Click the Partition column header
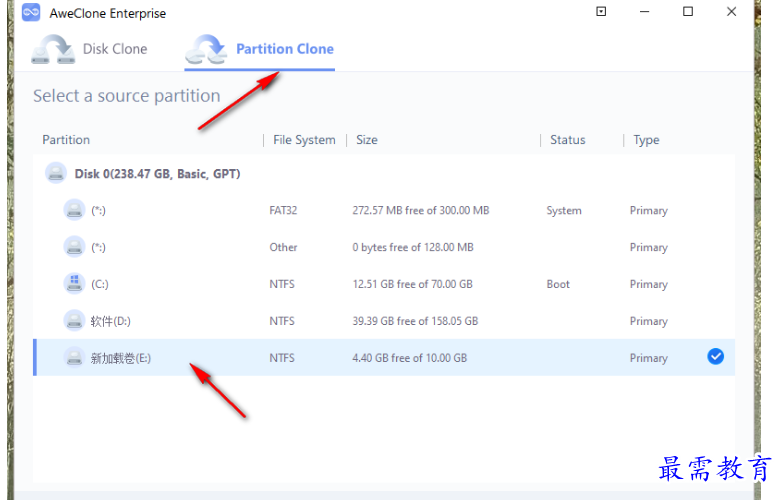This screenshot has height=500, width=780. coord(66,140)
